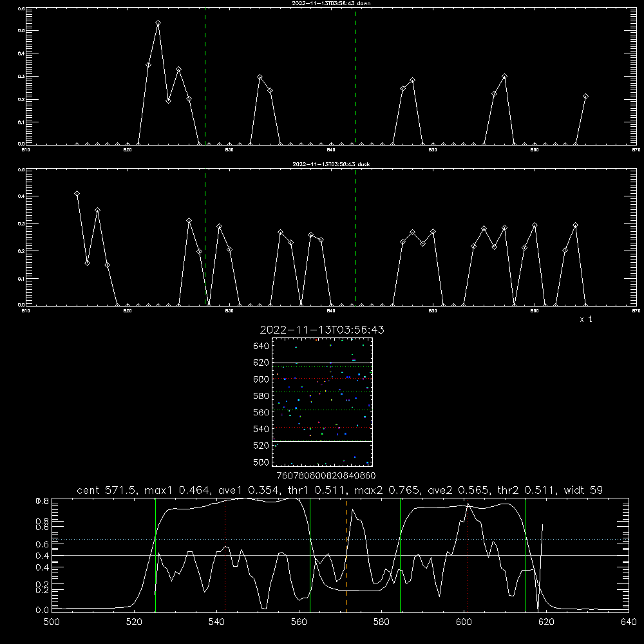Viewport: 644px width, 644px height.
Task: Click bottom profile plot x-axis label 540
Action: point(216,622)
